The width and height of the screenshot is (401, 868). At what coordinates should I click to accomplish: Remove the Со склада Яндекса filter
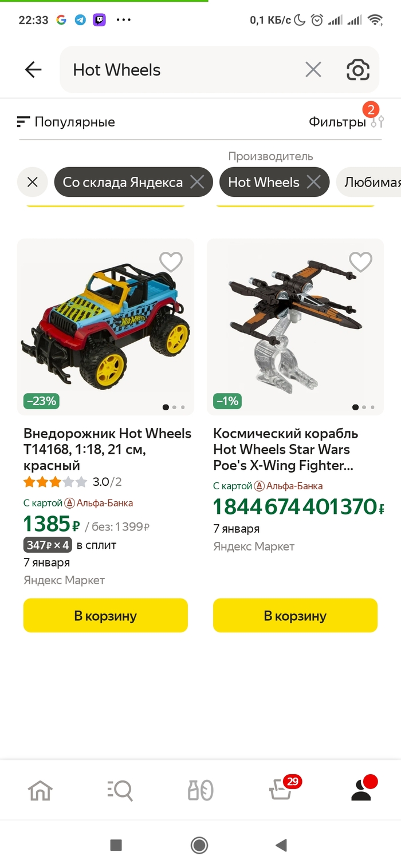[x=197, y=182]
